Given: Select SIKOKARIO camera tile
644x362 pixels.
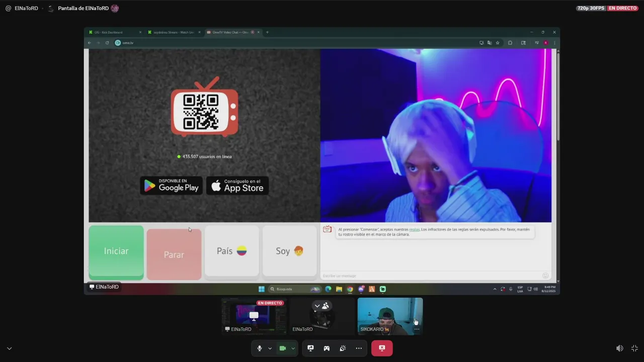Looking at the screenshot, I should tap(390, 316).
